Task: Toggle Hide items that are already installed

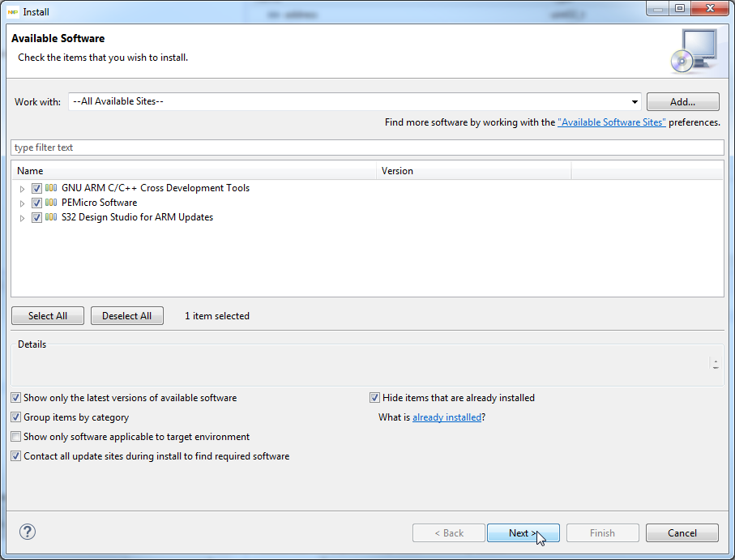Action: (374, 398)
